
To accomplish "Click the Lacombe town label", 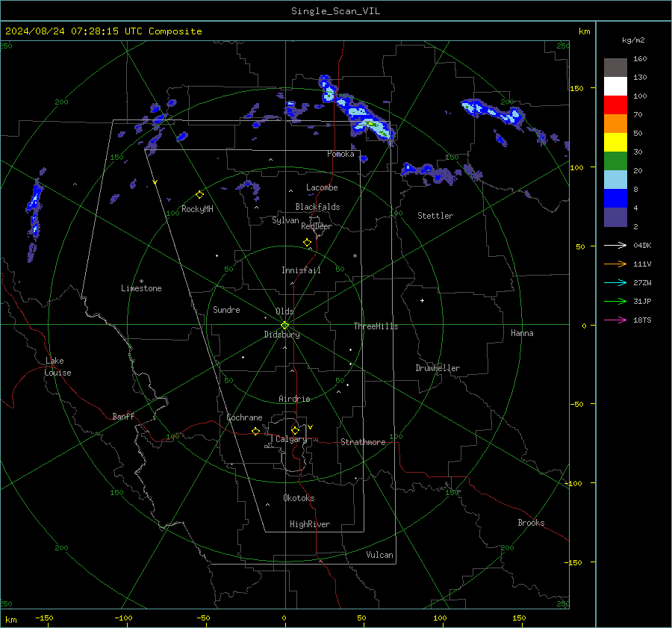I will 322,187.
